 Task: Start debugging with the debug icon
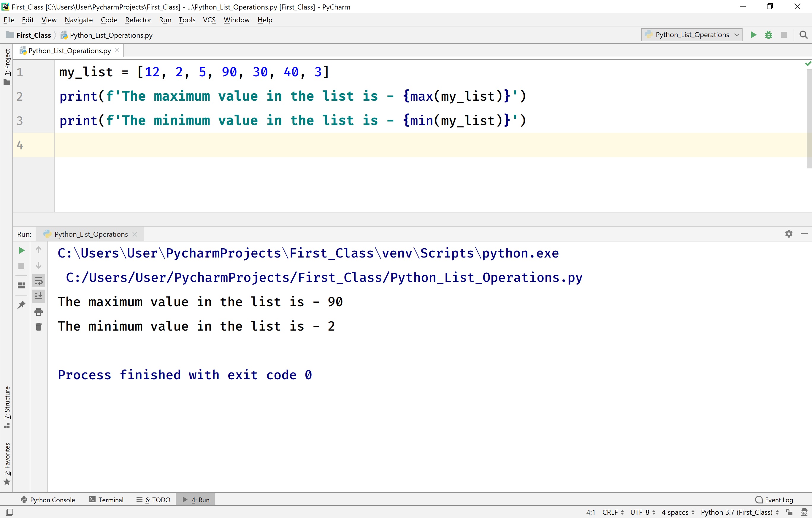click(769, 35)
